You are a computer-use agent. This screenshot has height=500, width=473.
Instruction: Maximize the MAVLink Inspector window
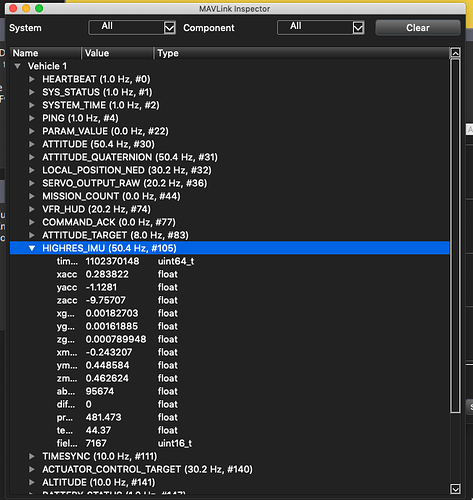(39, 8)
